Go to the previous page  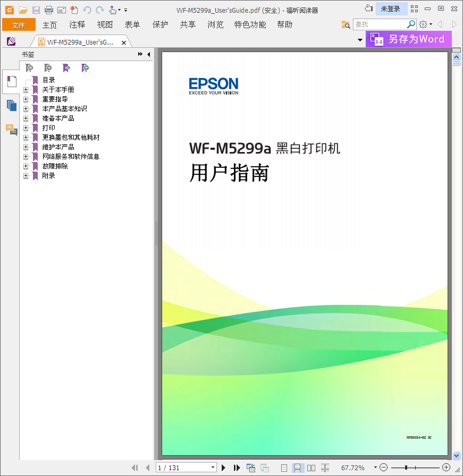pyautogui.click(x=148, y=468)
